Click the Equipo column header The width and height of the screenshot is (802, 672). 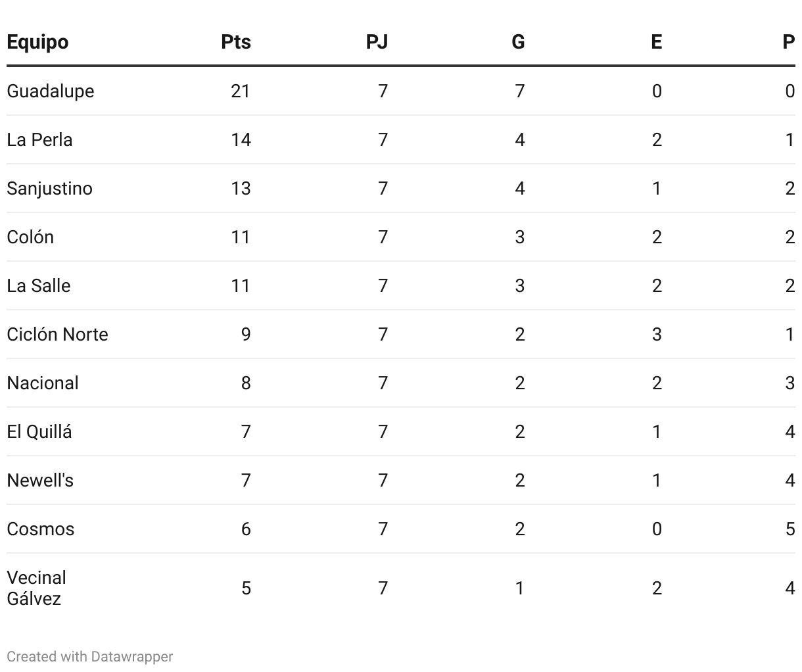[x=37, y=42]
